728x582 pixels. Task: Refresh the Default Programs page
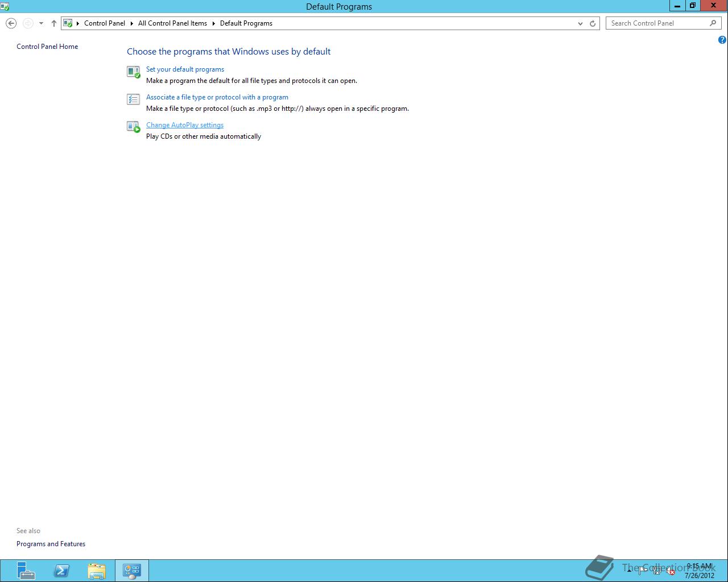(593, 23)
